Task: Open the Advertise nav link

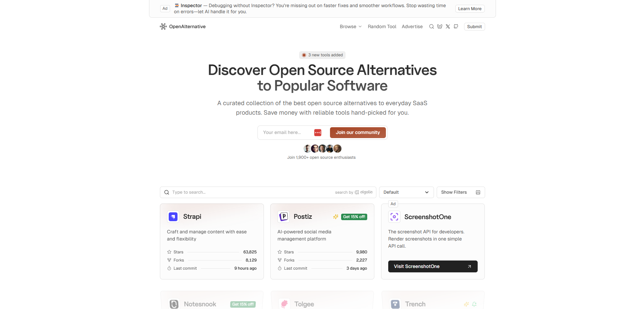Action: coord(412,26)
